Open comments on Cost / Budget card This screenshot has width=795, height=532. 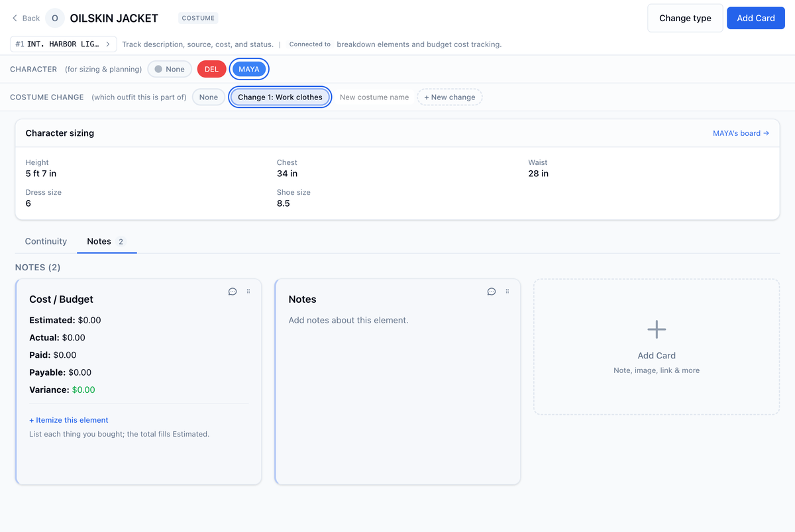(233, 292)
